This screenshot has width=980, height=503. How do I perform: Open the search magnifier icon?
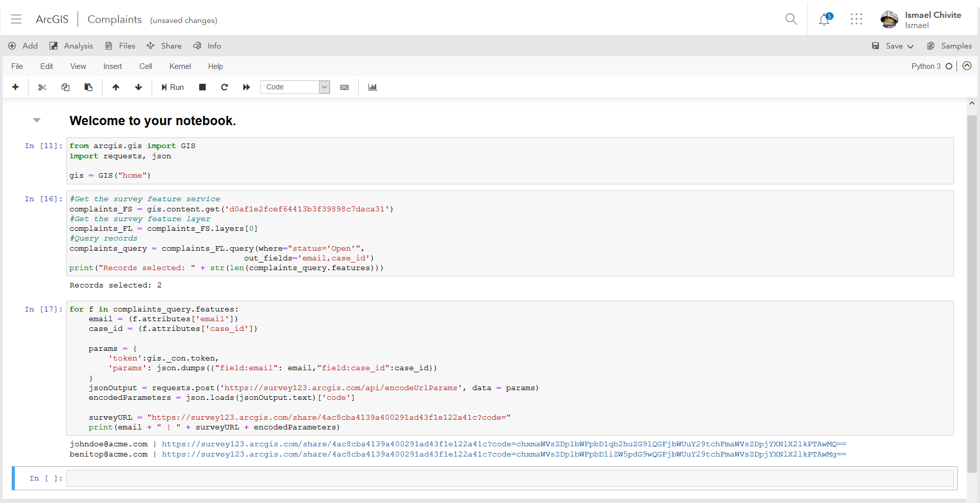click(791, 19)
